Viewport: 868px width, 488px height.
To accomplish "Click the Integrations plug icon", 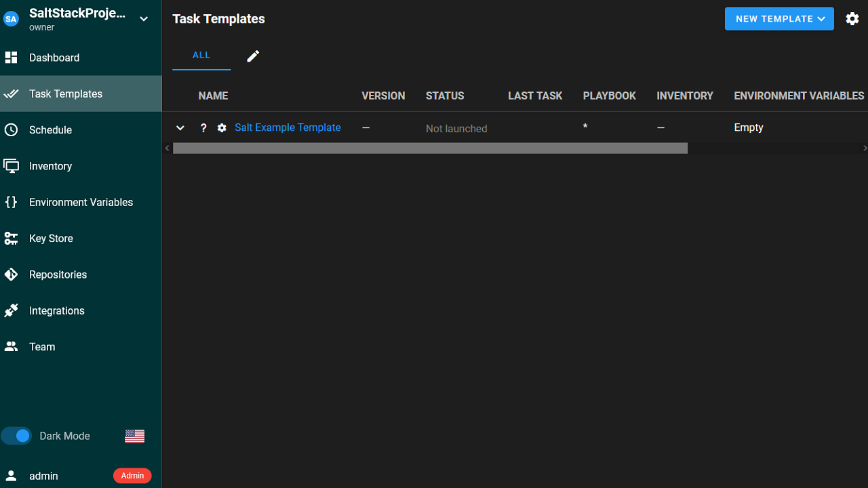I will coord(11,310).
